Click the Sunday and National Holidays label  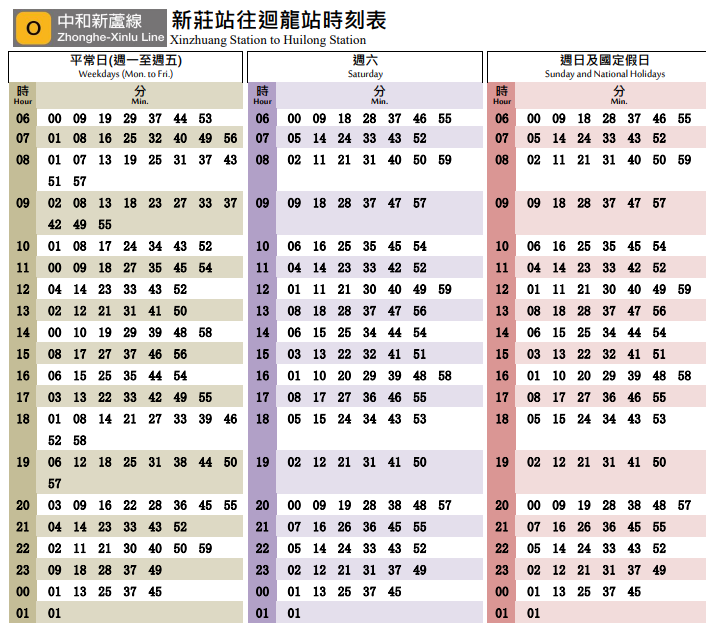point(605,74)
